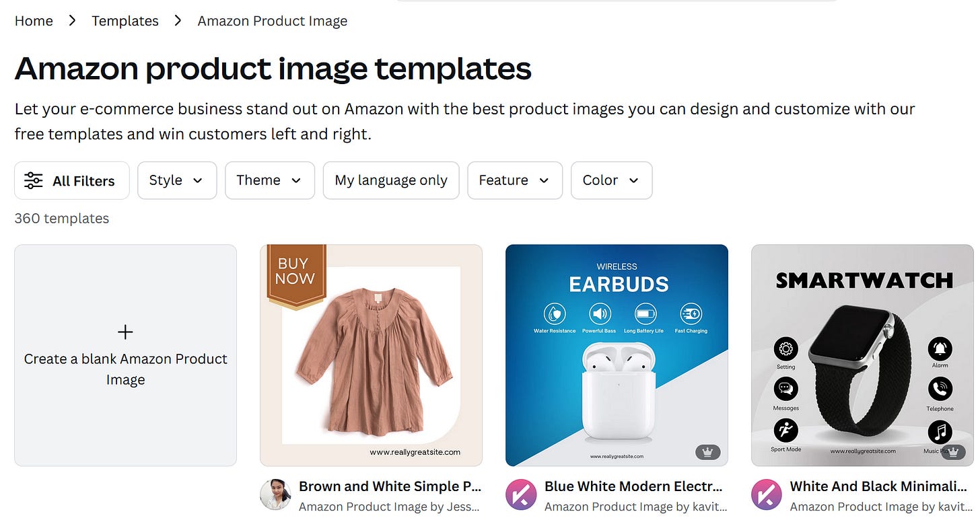Screen dimensions: 980x520
Task: Click the plus icon for blank image
Action: click(x=125, y=332)
